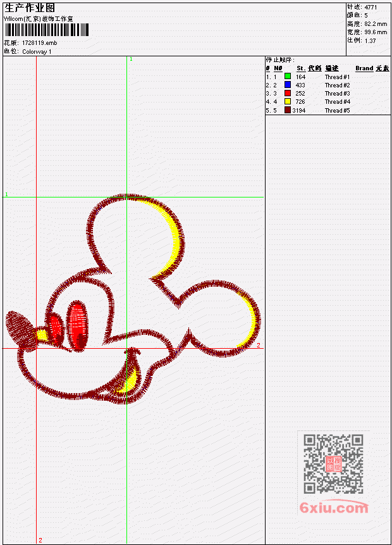Select the 'Thread #3' description text

point(337,94)
